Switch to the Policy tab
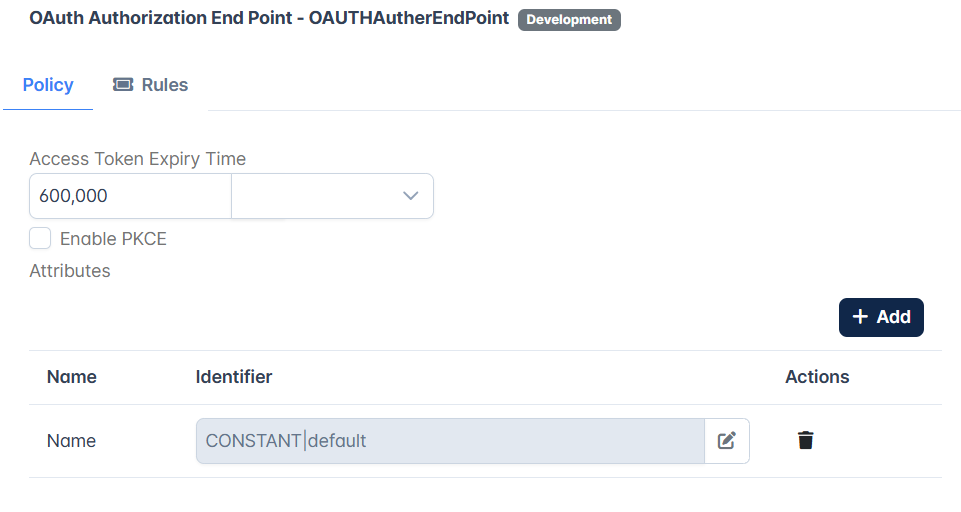 [48, 85]
